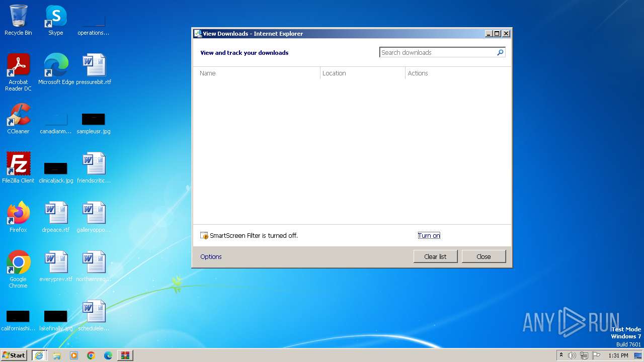Show hidden system tray icons

[x=561, y=355]
